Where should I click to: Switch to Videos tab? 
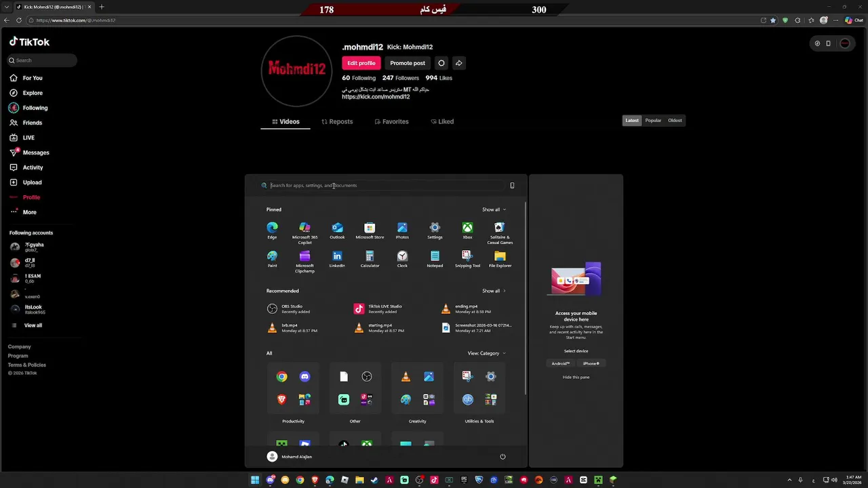[285, 121]
